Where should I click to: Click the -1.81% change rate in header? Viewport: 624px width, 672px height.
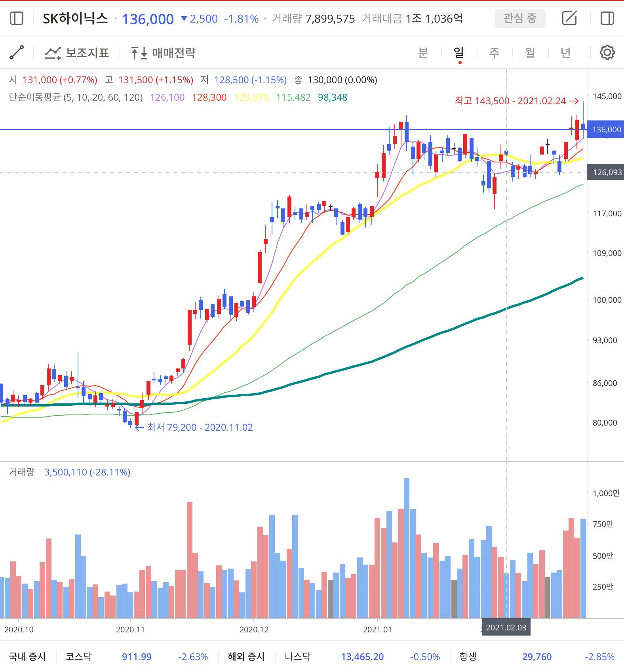coord(241,19)
